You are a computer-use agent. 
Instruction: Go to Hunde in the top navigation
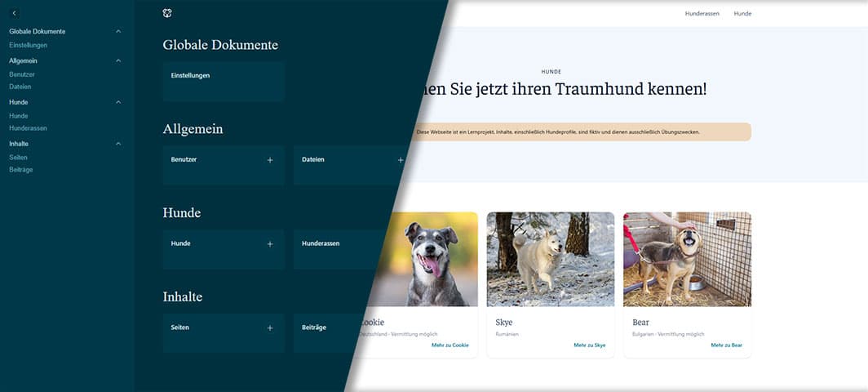[x=742, y=14]
